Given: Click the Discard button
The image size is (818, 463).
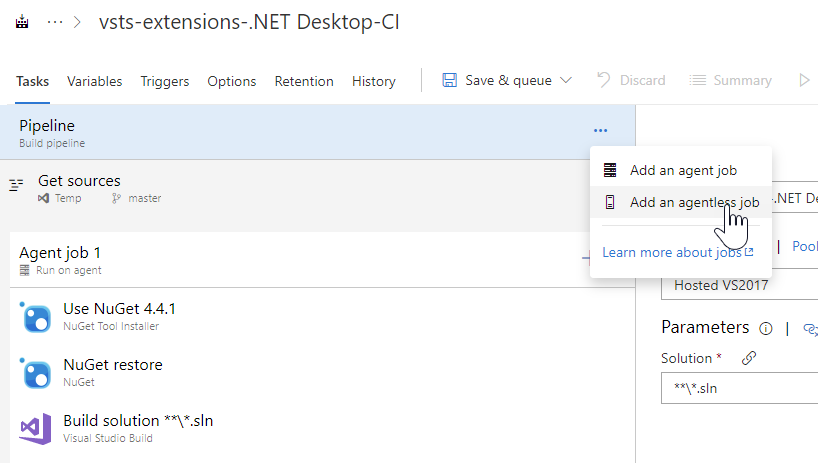Looking at the screenshot, I should [632, 80].
